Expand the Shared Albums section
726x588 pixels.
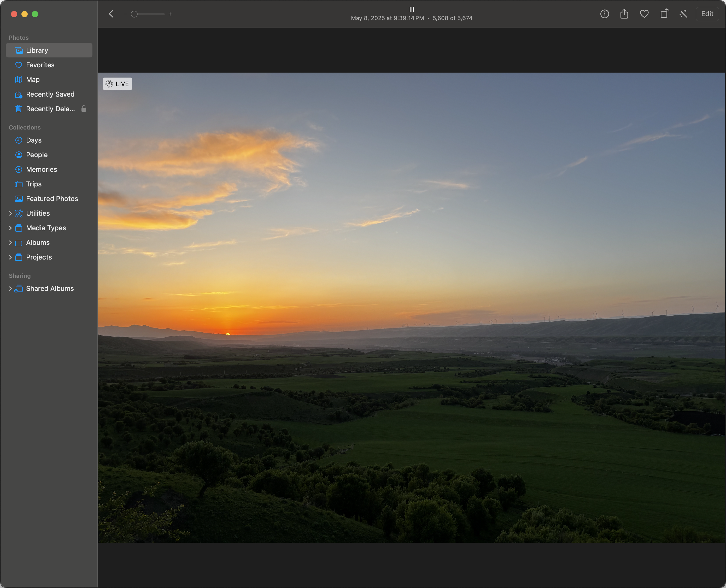coord(10,289)
